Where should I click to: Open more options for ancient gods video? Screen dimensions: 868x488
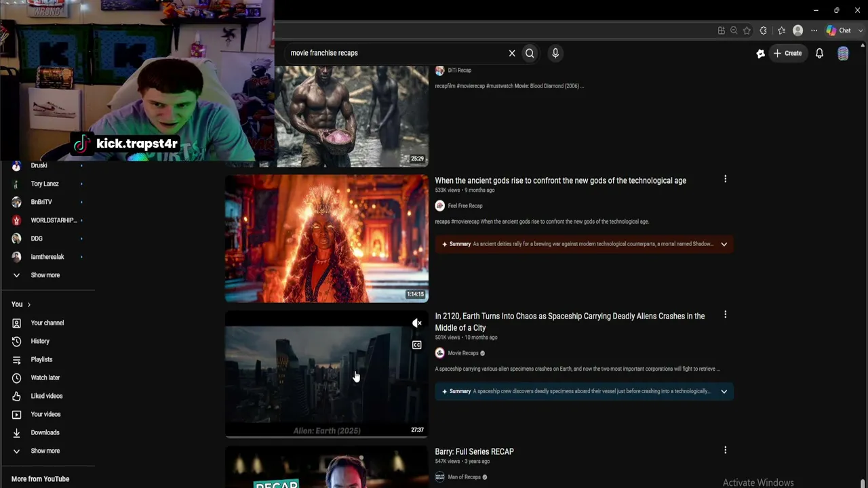[725, 179]
